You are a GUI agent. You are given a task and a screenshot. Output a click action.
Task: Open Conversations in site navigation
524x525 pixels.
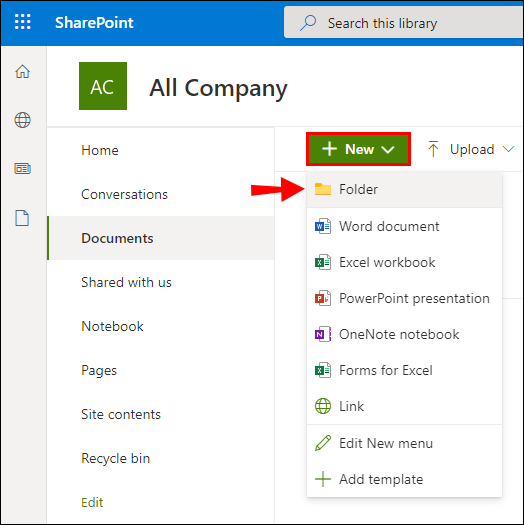124,194
